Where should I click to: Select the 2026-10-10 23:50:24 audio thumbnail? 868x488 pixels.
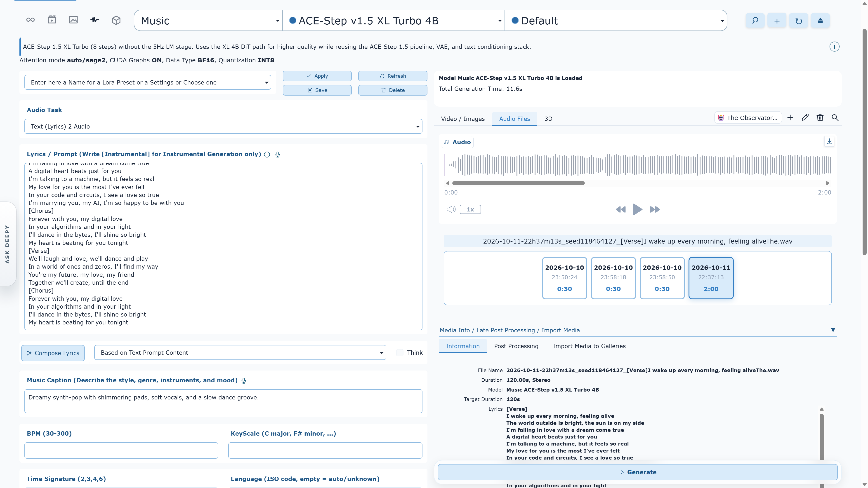(564, 278)
